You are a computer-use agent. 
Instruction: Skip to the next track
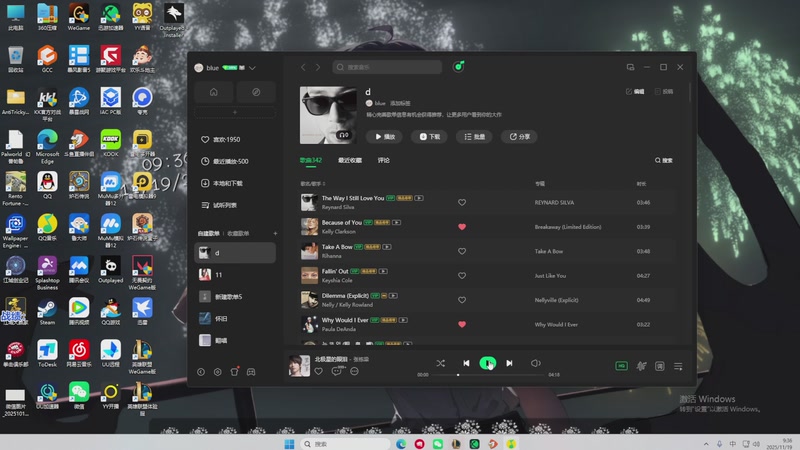(x=509, y=363)
